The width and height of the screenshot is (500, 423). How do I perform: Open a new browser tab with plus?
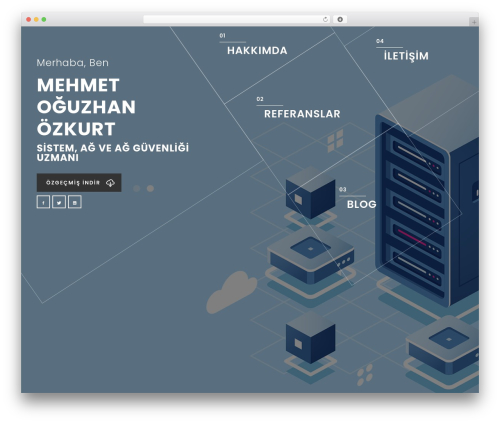click(x=474, y=22)
